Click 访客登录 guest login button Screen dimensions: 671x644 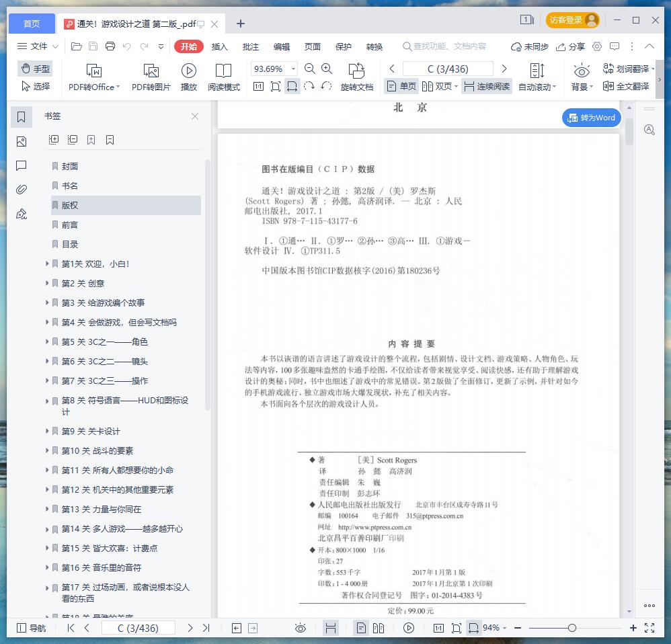point(572,20)
